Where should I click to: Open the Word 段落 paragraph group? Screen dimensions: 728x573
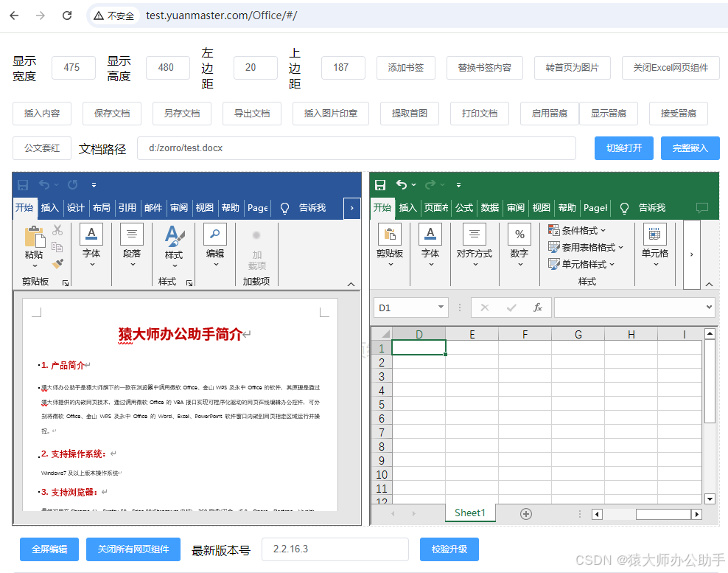point(132,246)
